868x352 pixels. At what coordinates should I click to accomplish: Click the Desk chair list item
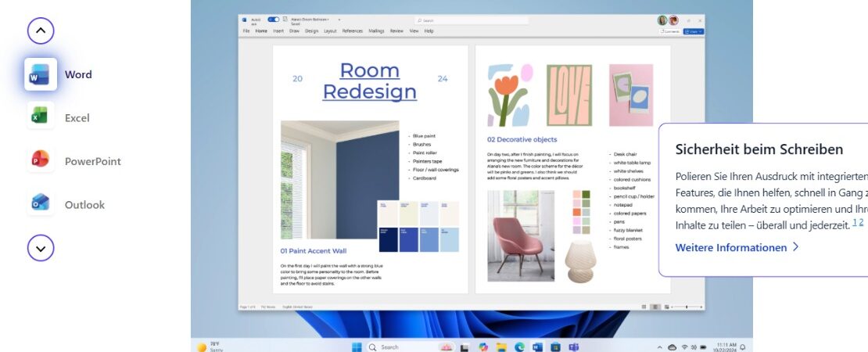625,154
